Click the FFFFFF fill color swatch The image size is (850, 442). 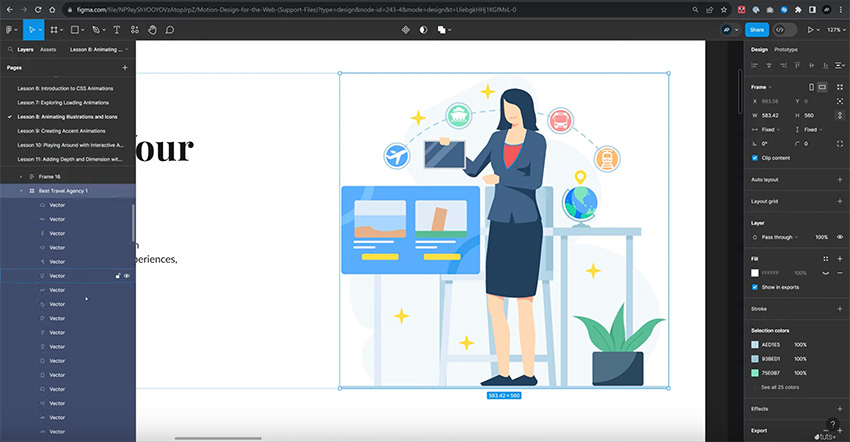(x=755, y=273)
